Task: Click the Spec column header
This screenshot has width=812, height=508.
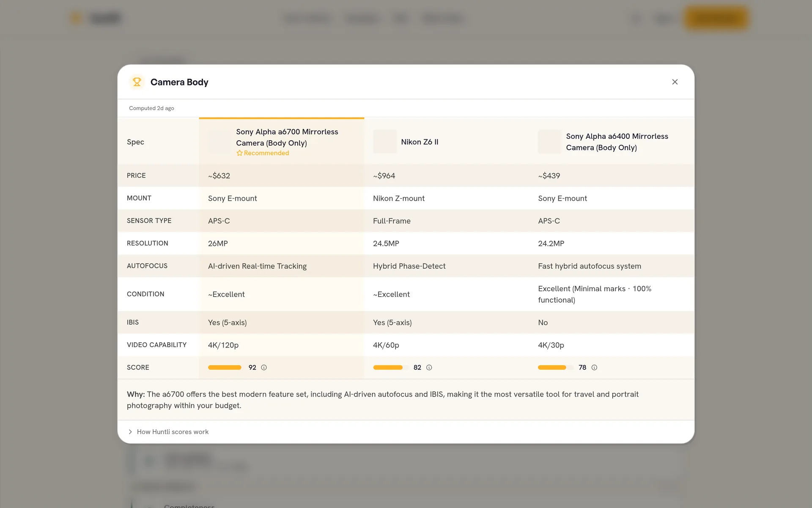Action: (x=135, y=142)
